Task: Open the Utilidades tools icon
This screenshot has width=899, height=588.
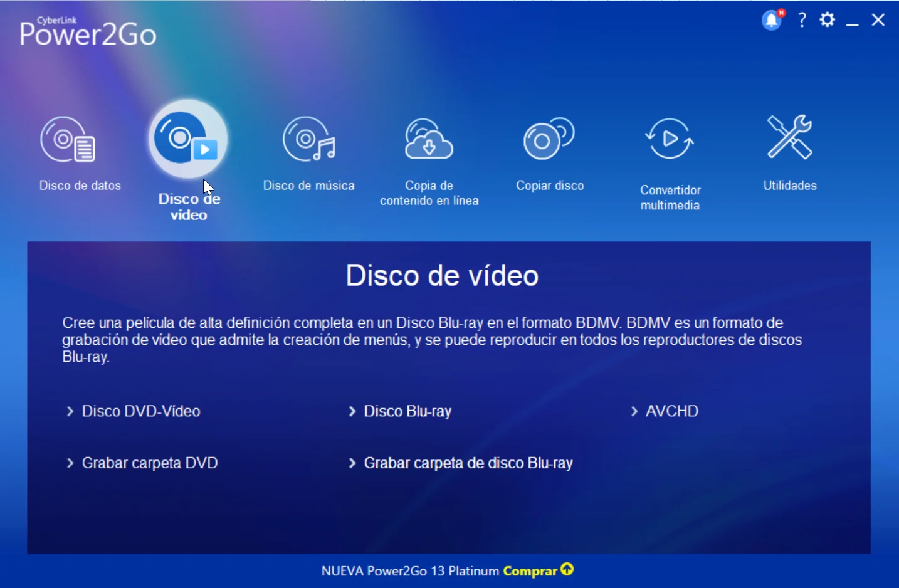Action: 789,138
